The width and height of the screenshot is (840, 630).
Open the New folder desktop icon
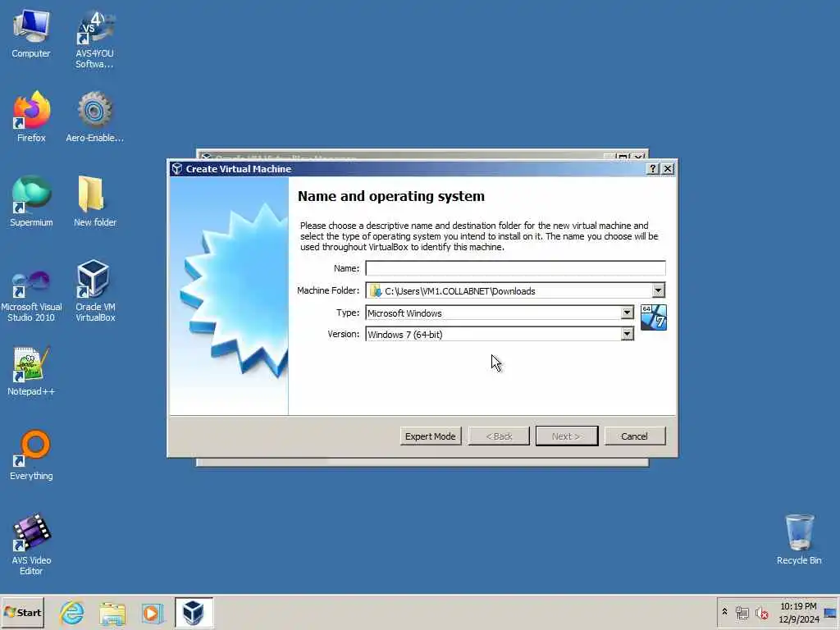pyautogui.click(x=95, y=202)
